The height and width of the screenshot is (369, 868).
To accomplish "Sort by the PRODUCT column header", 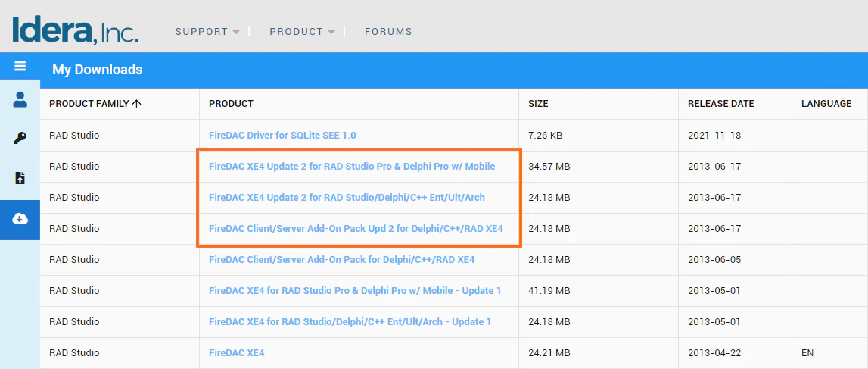I will pyautogui.click(x=231, y=104).
